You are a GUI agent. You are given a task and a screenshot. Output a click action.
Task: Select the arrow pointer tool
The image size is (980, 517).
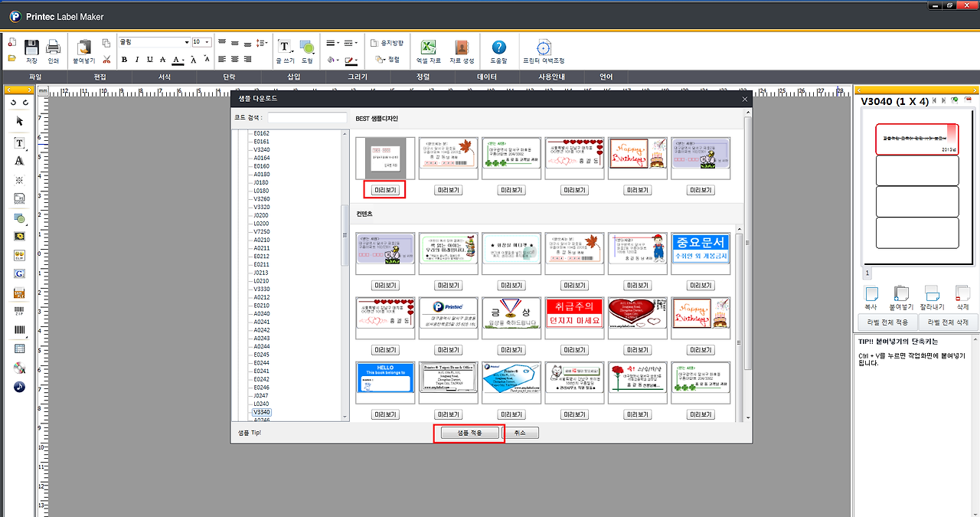[19, 121]
